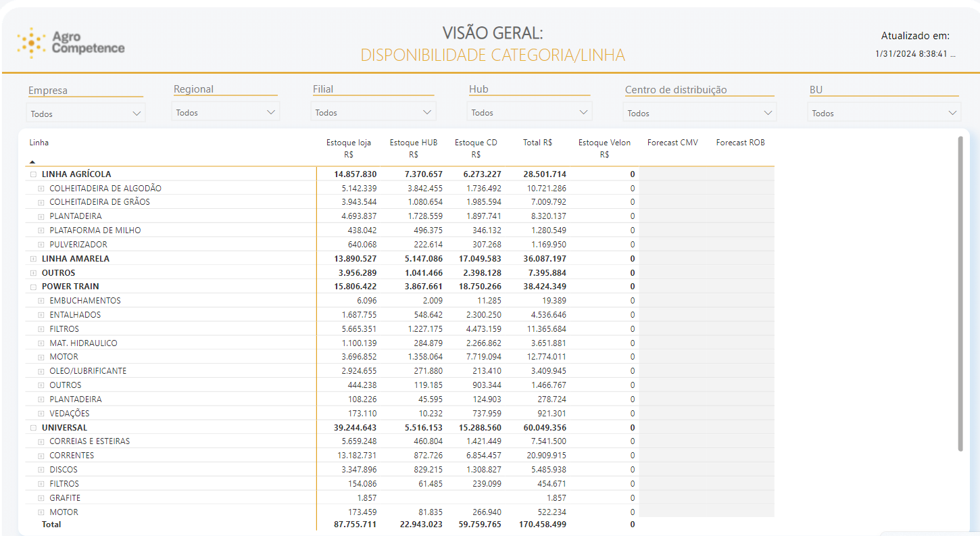Screen dimensions: 980x536
Task: Select LINHA AMARELA Estoque CD value 17.049.583
Action: point(479,259)
